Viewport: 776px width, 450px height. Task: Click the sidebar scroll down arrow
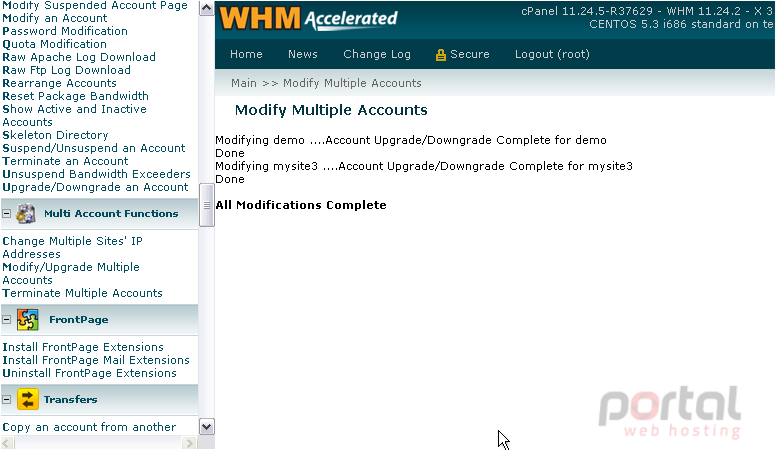click(x=206, y=427)
